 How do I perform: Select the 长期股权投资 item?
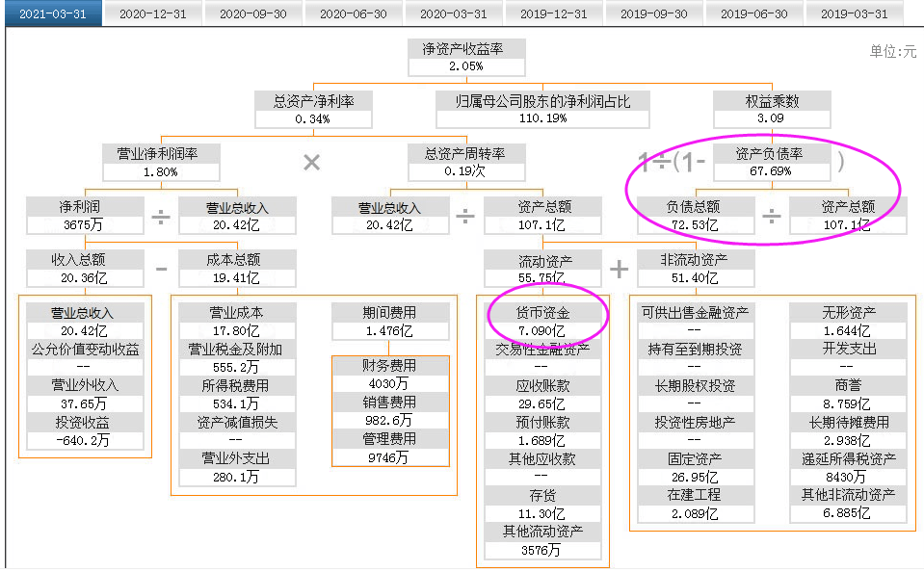pos(696,395)
